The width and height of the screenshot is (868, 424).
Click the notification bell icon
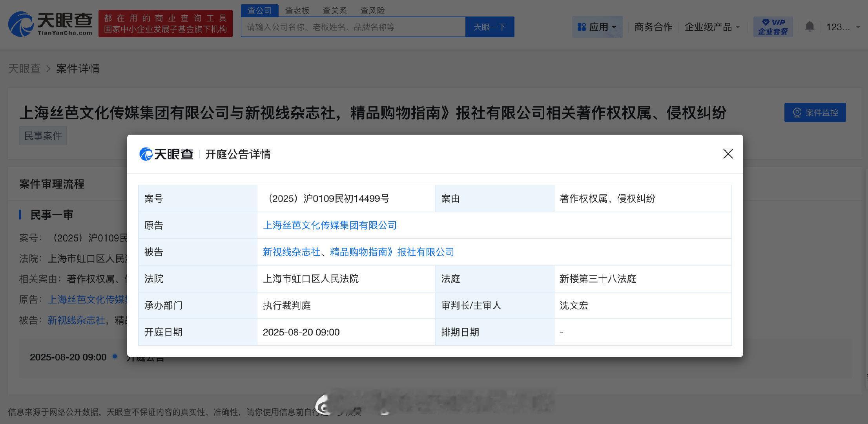click(x=809, y=27)
